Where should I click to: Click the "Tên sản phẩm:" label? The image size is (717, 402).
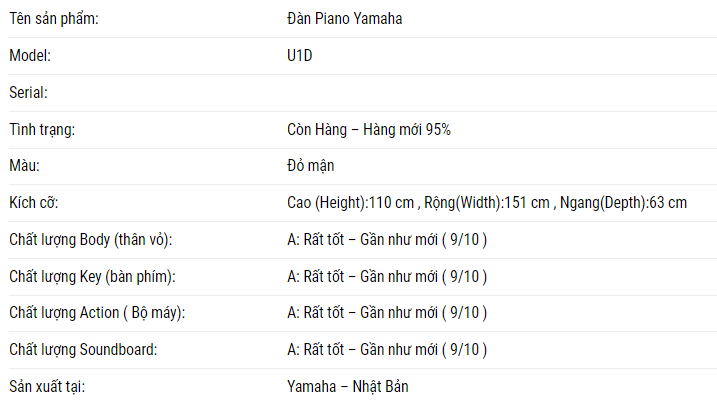[x=54, y=19]
